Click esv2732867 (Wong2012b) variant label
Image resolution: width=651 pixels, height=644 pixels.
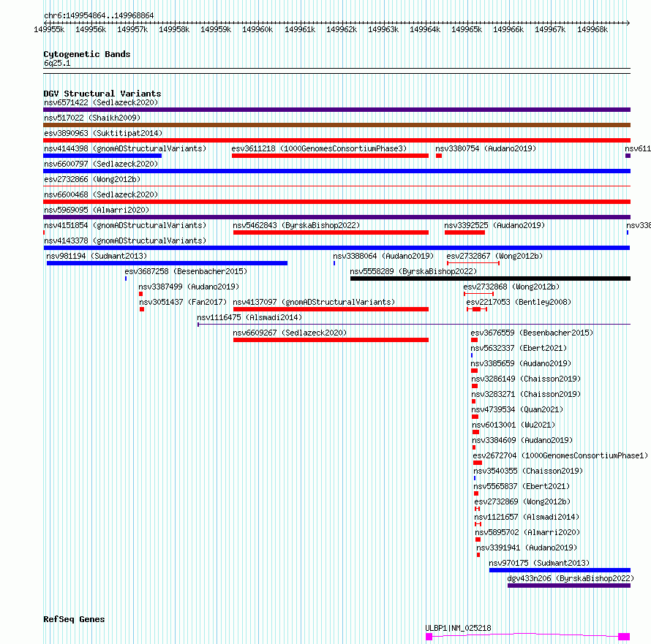pyautogui.click(x=494, y=256)
